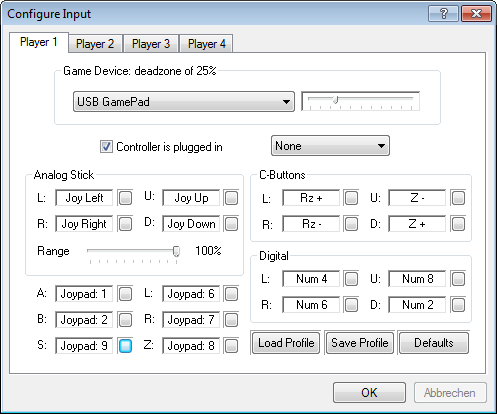Toggle the small button beside Z +
The height and width of the screenshot is (414, 497).
point(458,224)
